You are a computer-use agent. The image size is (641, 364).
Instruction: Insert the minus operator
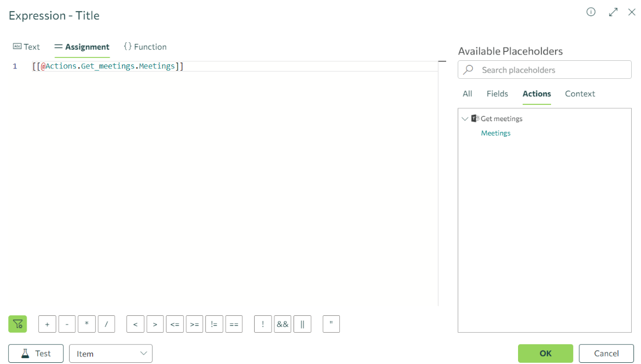67,324
